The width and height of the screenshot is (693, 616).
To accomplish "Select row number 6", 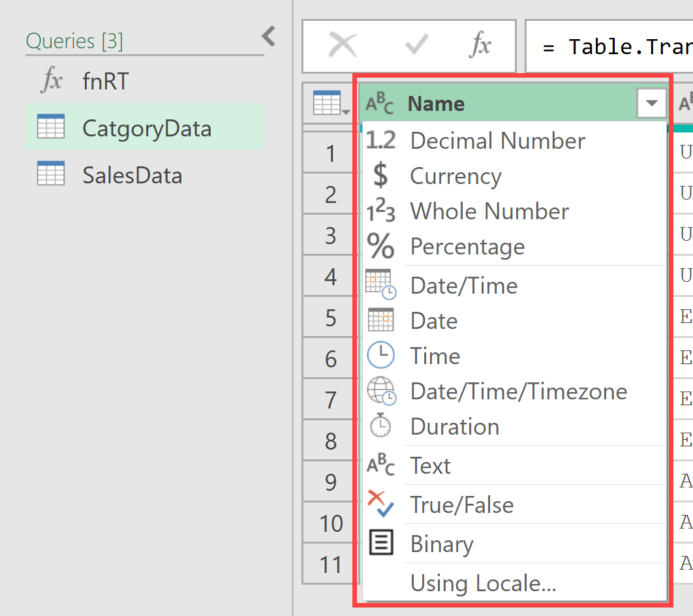I will pyautogui.click(x=331, y=359).
